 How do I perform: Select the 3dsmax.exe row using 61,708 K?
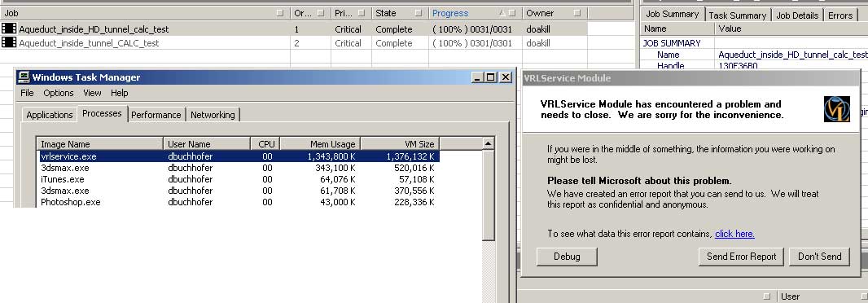238,191
